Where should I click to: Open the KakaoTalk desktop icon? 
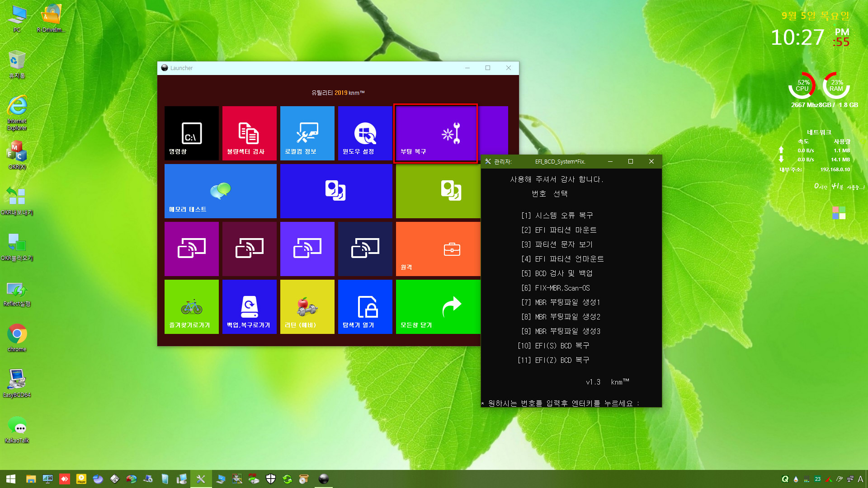[17, 429]
